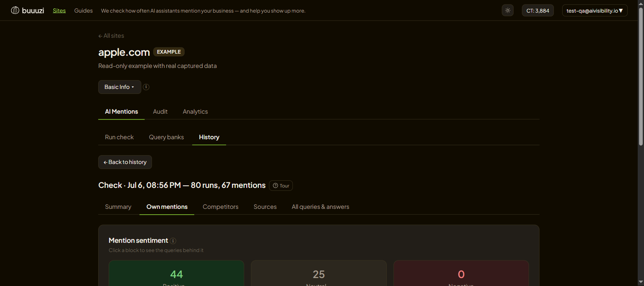Click the buuuzi logo icon
The height and width of the screenshot is (286, 644).
[15, 10]
